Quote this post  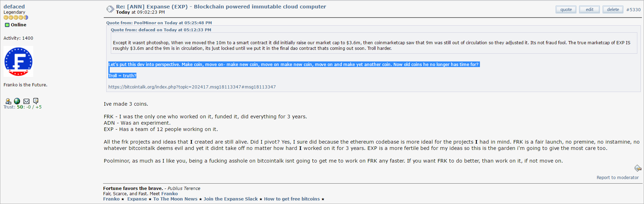(x=566, y=9)
